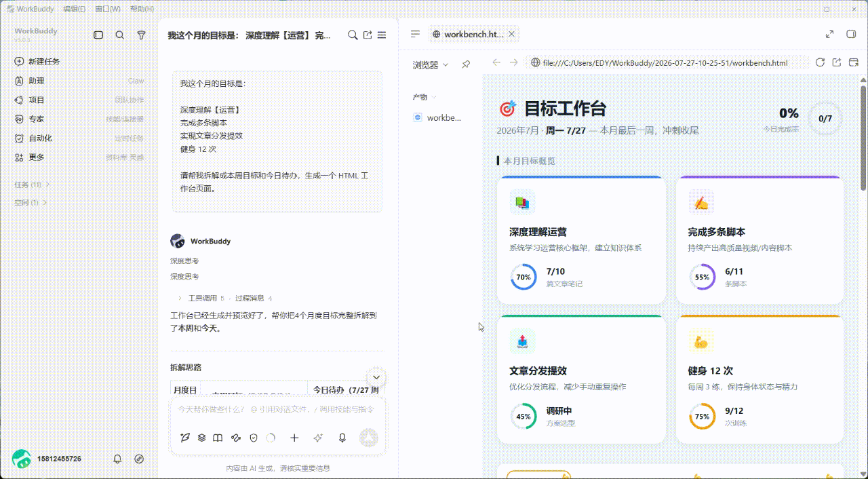Open the 编辑(E) menu
This screenshot has width=868, height=479.
coord(75,9)
